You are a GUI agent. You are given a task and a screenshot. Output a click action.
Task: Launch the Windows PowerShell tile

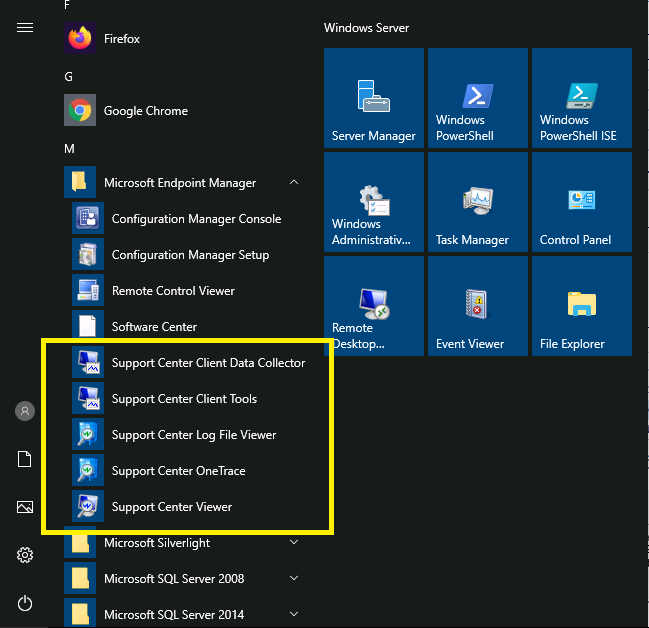click(478, 98)
